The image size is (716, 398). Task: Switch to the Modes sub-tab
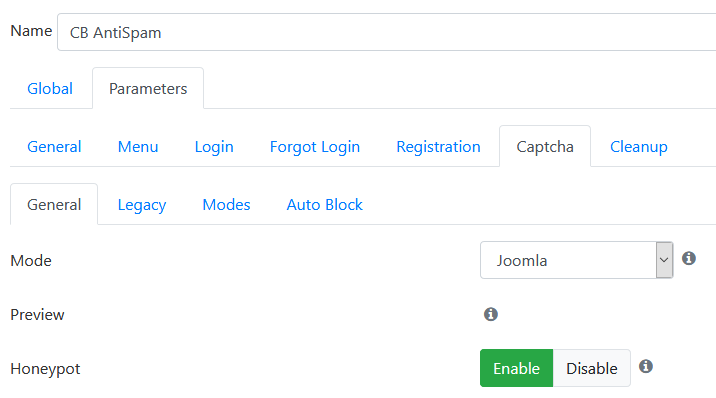coord(226,204)
